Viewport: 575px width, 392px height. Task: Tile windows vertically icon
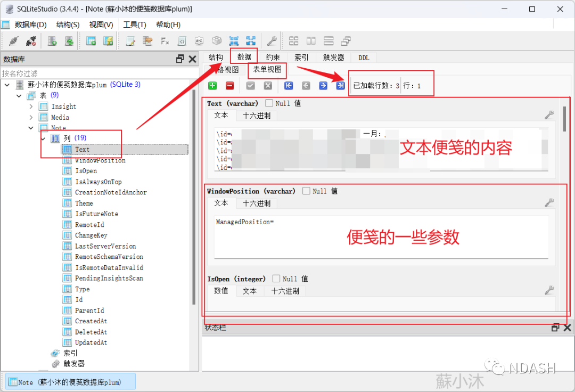328,40
